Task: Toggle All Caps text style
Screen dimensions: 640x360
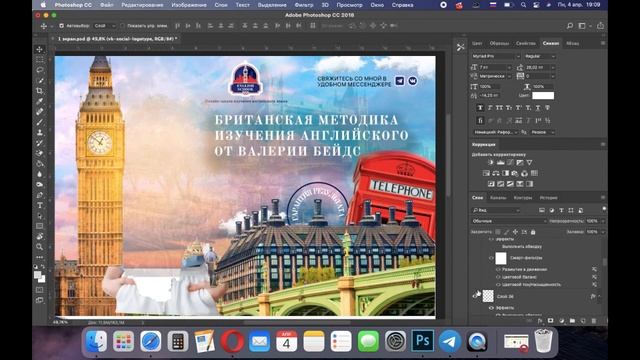Action: pos(499,108)
